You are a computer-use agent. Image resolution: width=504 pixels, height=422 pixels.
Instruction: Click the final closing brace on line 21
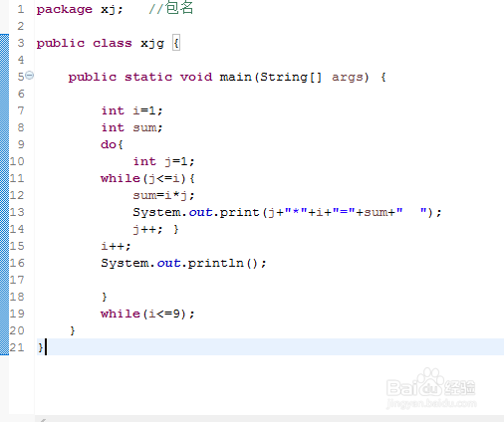(41, 347)
